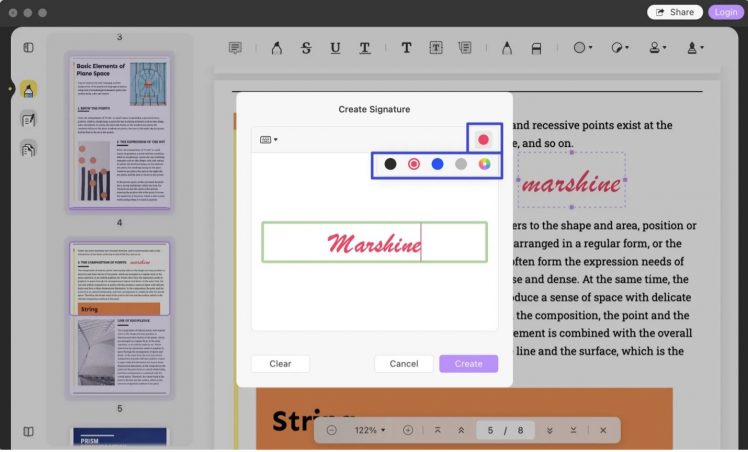The height and width of the screenshot is (452, 748).
Task: Open the keyboard input type dropdown
Action: pyautogui.click(x=268, y=139)
